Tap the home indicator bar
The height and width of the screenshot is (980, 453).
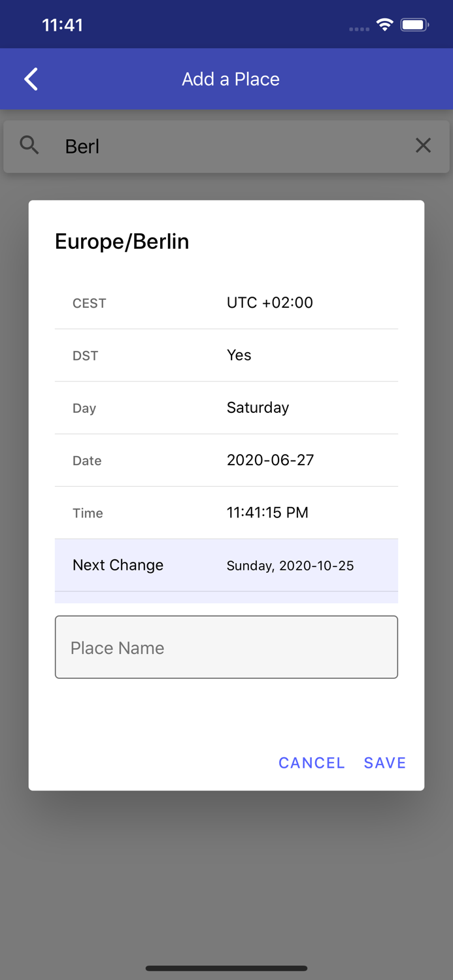[x=226, y=968]
